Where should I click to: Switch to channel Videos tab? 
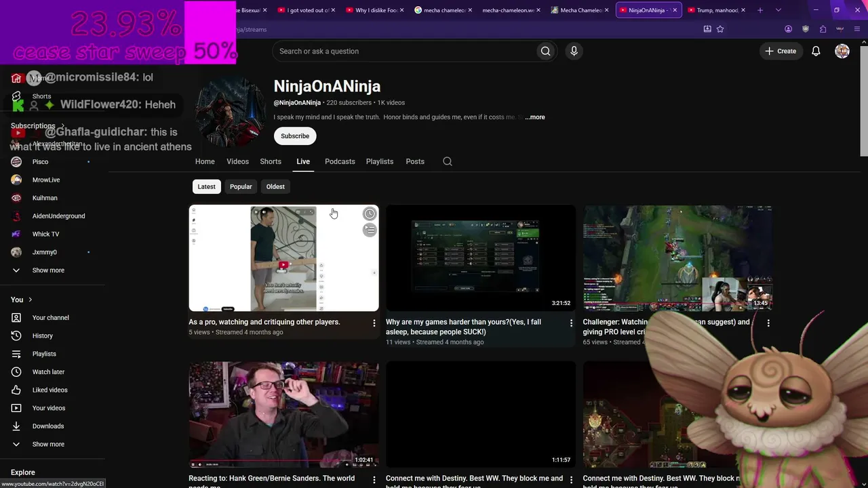237,161
